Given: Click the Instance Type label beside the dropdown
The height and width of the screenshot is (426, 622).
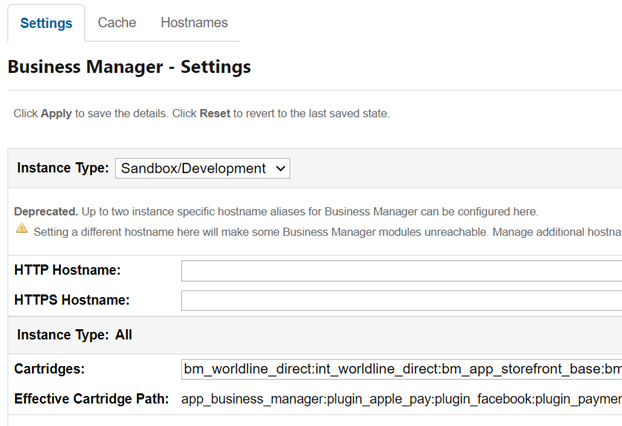Looking at the screenshot, I should (x=63, y=168).
